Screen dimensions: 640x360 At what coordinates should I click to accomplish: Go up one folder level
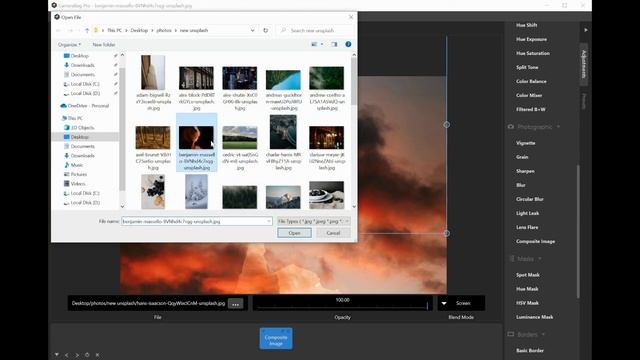[87, 31]
